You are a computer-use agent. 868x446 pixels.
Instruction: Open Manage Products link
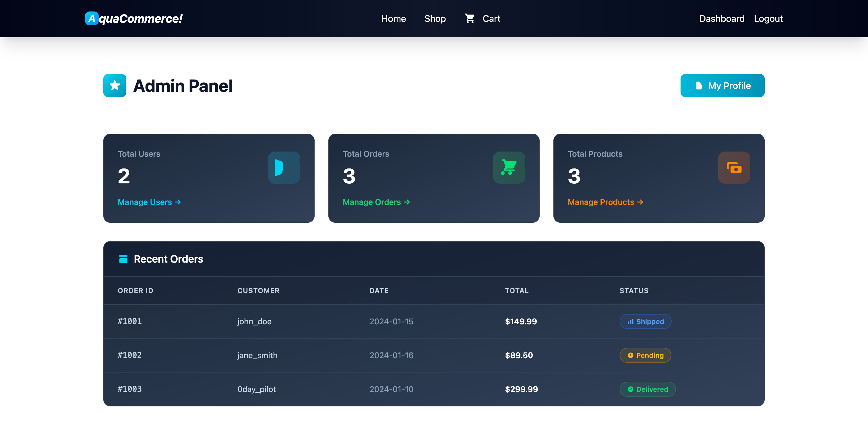[606, 202]
